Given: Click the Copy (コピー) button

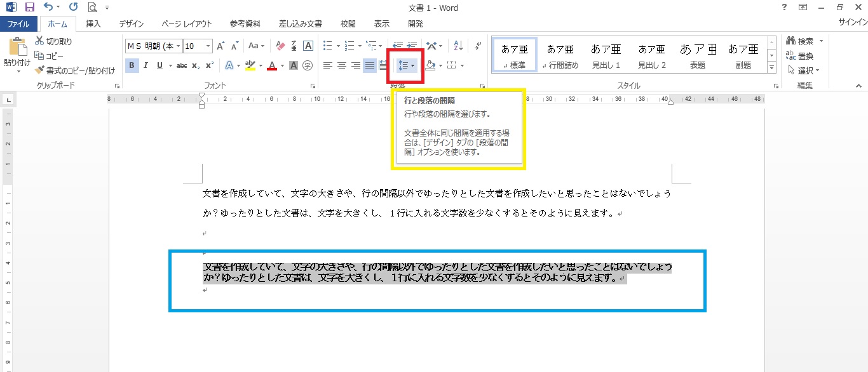Looking at the screenshot, I should 49,56.
